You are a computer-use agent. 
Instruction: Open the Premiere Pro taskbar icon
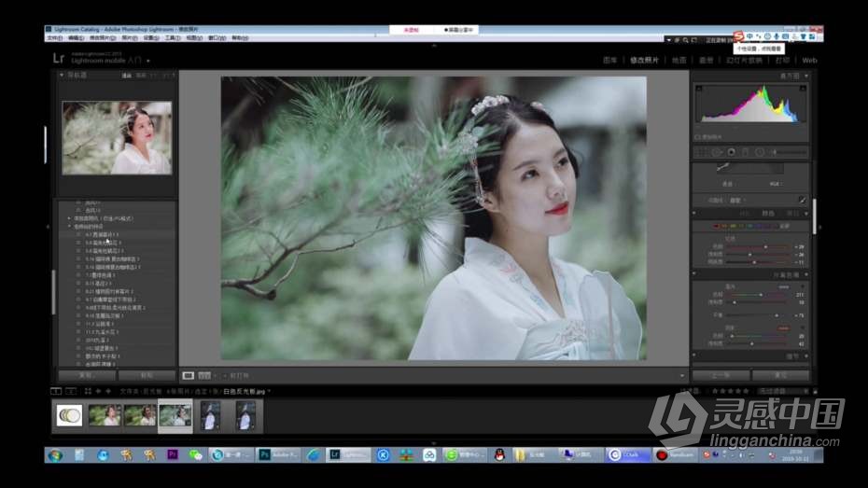tap(172, 454)
